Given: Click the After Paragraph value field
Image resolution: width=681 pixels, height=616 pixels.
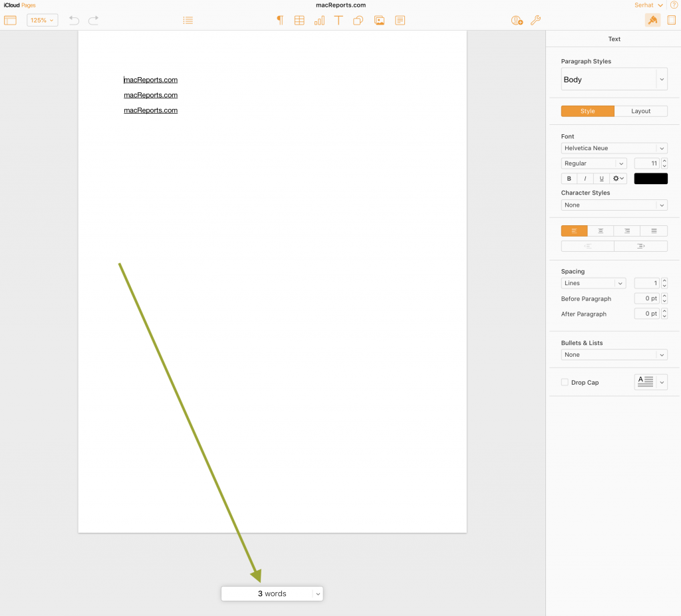Looking at the screenshot, I should pos(646,314).
